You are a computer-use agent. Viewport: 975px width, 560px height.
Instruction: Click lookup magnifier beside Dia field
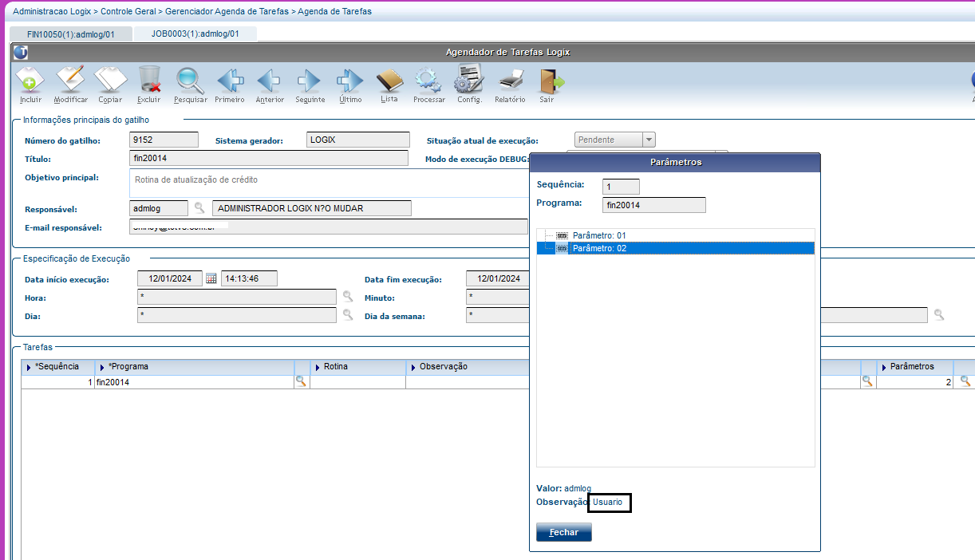(348, 314)
